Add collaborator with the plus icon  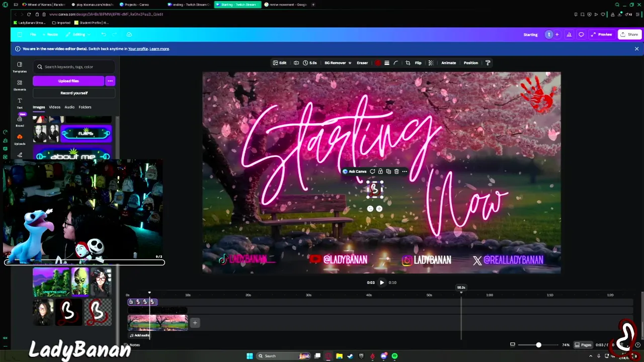click(557, 35)
